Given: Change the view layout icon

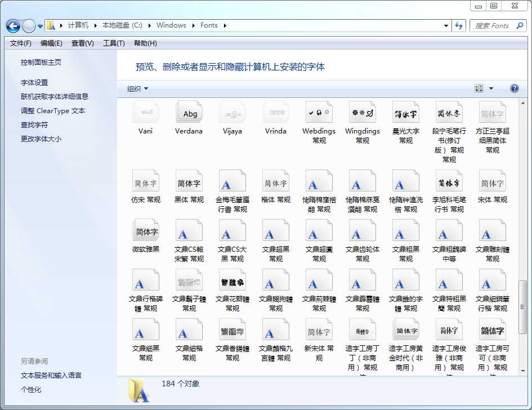Looking at the screenshot, I should (479, 88).
